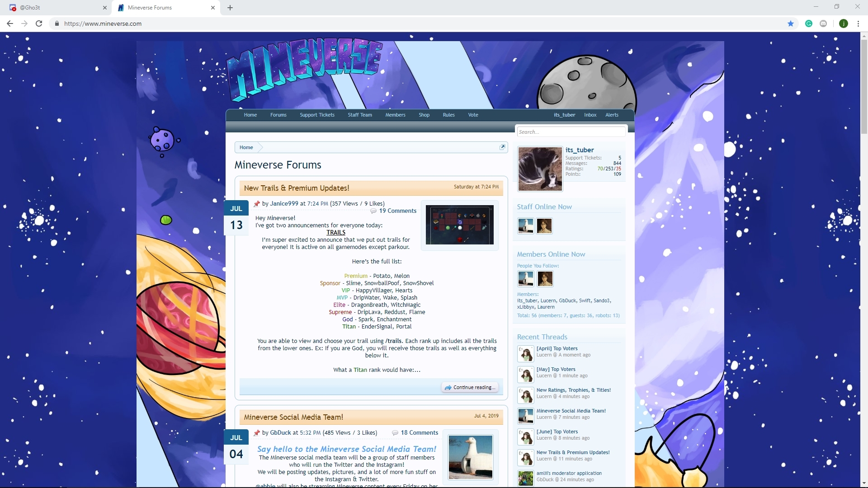
Task: Open GbDuck's profile link in post
Action: tap(280, 432)
